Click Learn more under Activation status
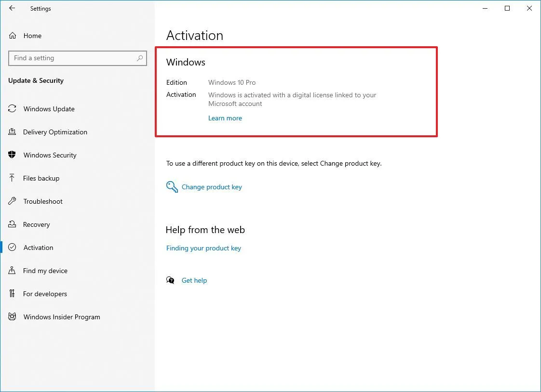The image size is (541, 392). click(x=225, y=118)
